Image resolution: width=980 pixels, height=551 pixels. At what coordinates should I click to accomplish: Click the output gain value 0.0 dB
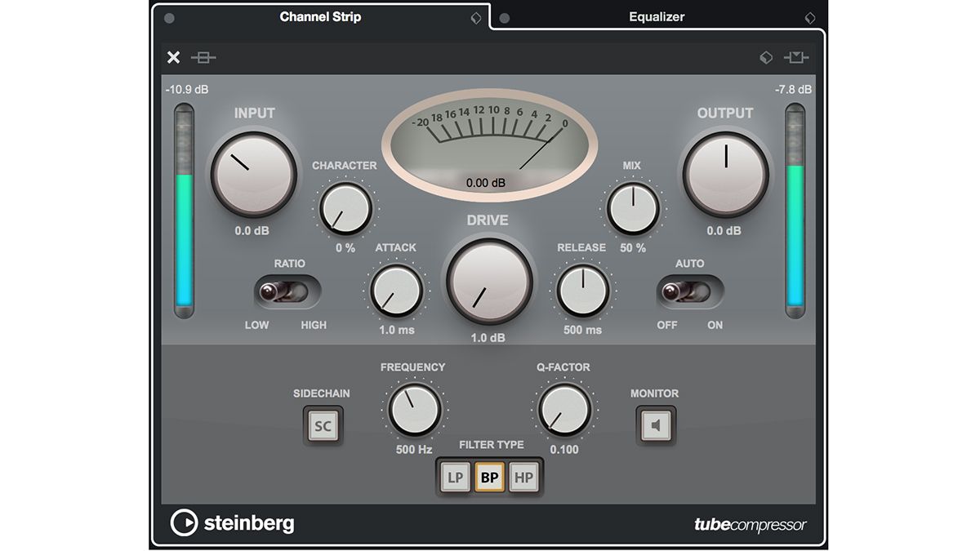(x=724, y=231)
